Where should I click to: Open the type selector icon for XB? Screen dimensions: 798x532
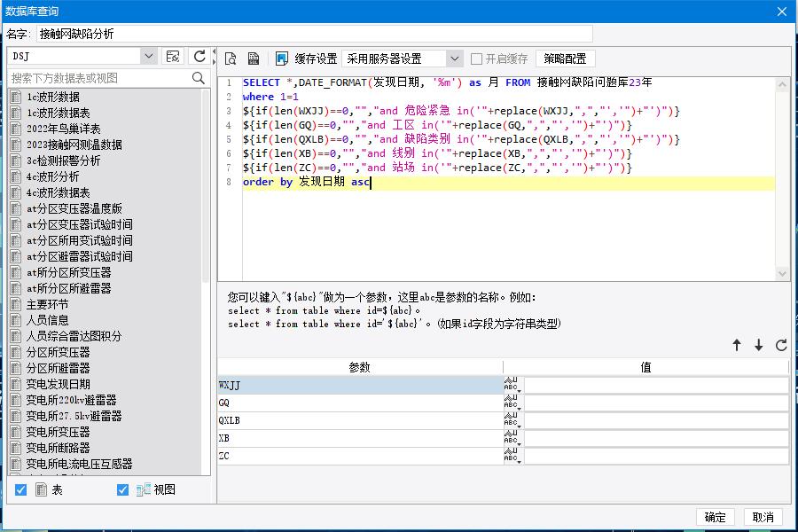click(512, 438)
